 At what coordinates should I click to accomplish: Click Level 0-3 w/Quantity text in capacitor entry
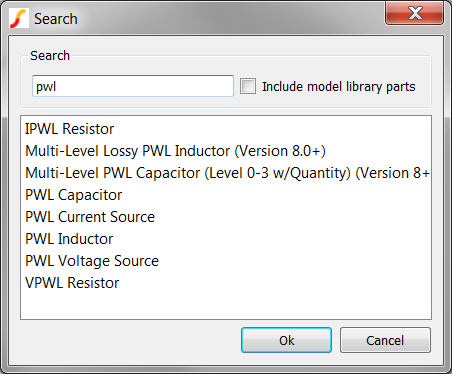tap(278, 173)
